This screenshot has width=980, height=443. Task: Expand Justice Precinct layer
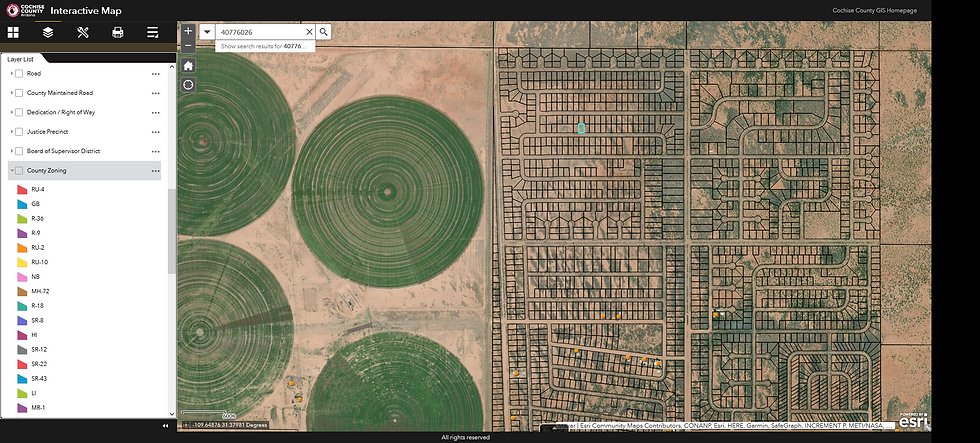click(x=11, y=132)
